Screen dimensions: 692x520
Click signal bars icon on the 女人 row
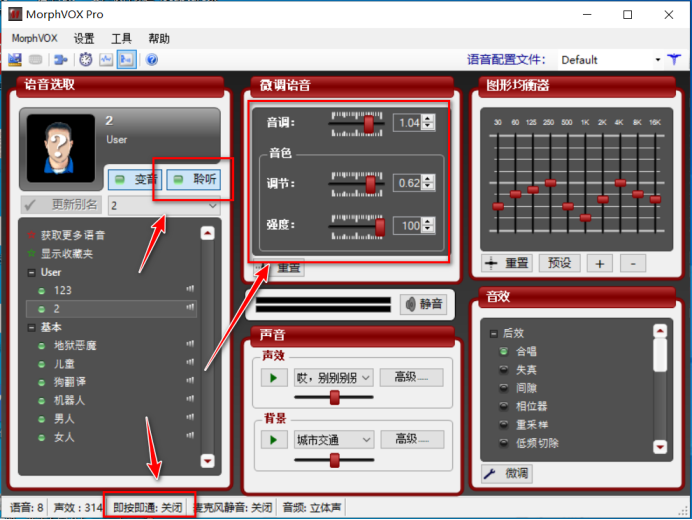point(190,436)
